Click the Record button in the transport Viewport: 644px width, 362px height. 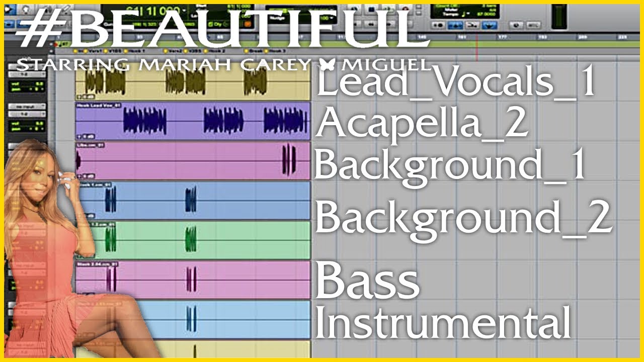point(406,9)
